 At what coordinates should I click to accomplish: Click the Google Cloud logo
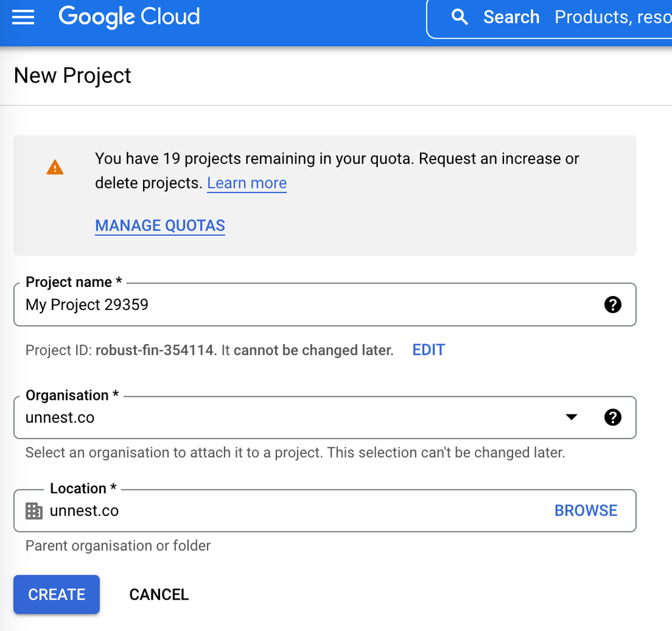pyautogui.click(x=129, y=17)
